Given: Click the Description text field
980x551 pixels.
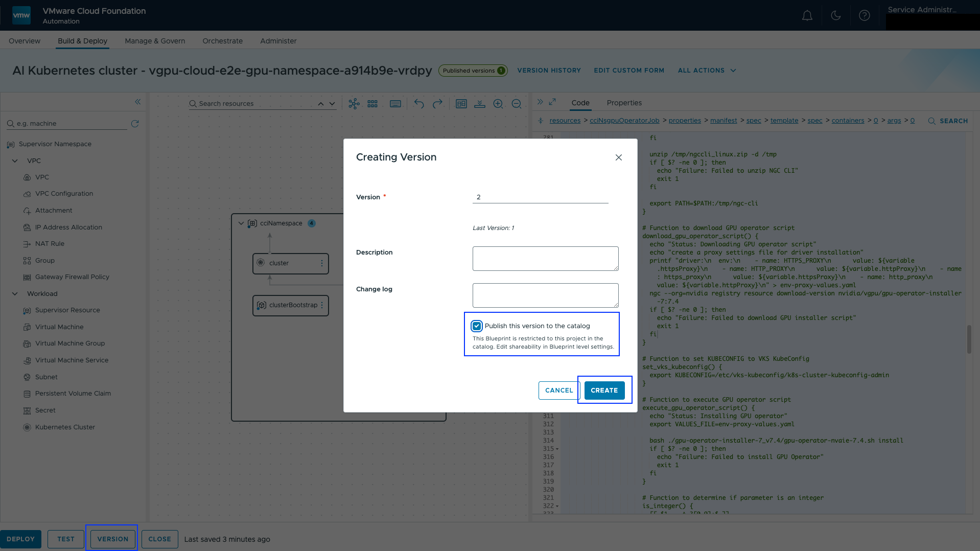Looking at the screenshot, I should pos(545,259).
